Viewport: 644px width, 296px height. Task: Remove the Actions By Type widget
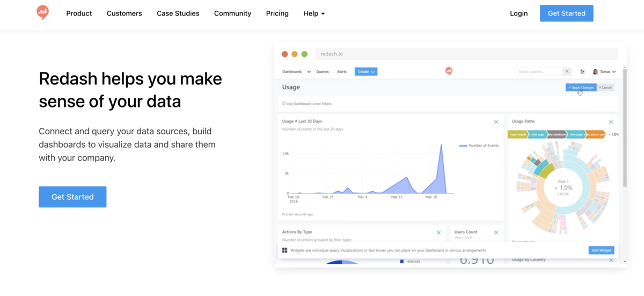click(438, 233)
